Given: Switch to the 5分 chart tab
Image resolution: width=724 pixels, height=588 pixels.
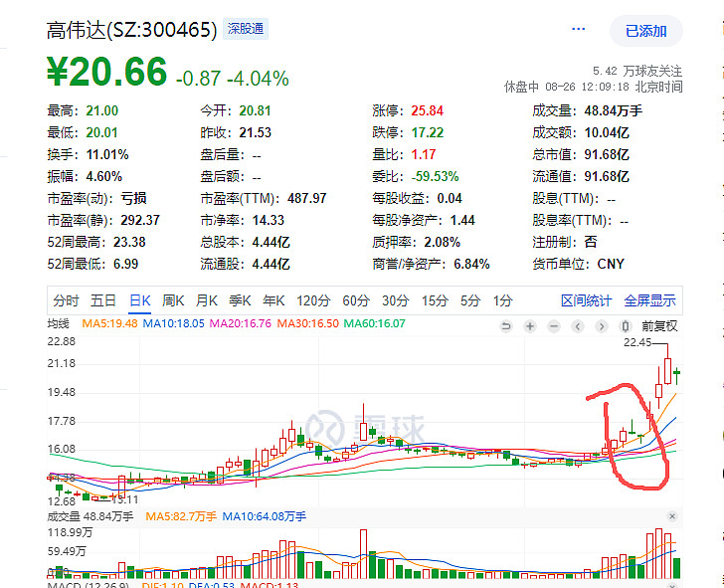Looking at the screenshot, I should 470,301.
